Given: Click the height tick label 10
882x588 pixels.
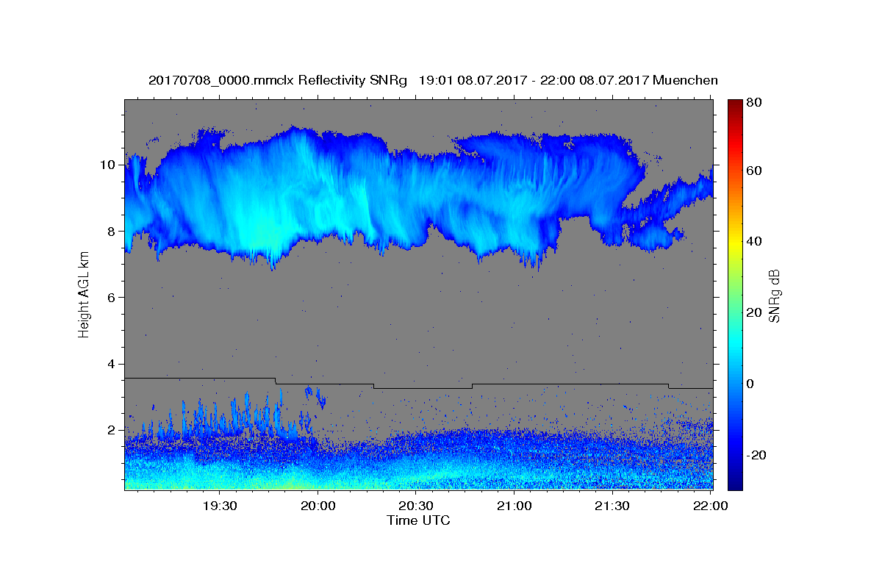Looking at the screenshot, I should (x=108, y=165).
